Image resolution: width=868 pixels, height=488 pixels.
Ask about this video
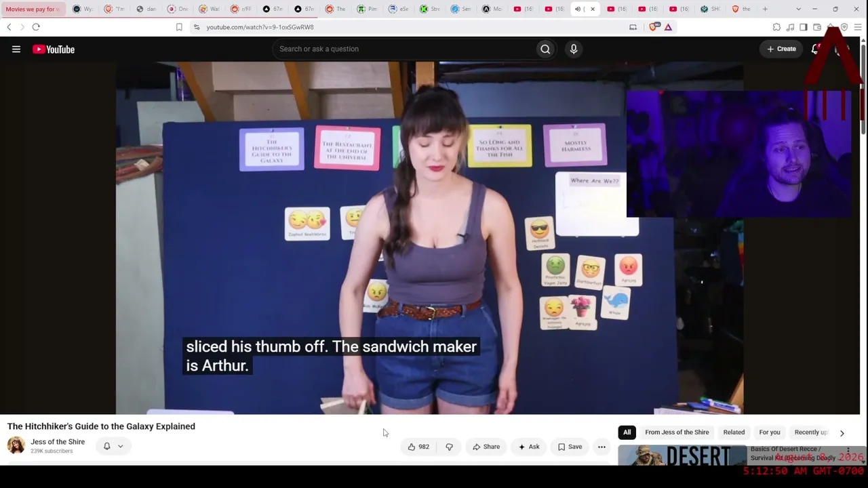coord(529,447)
